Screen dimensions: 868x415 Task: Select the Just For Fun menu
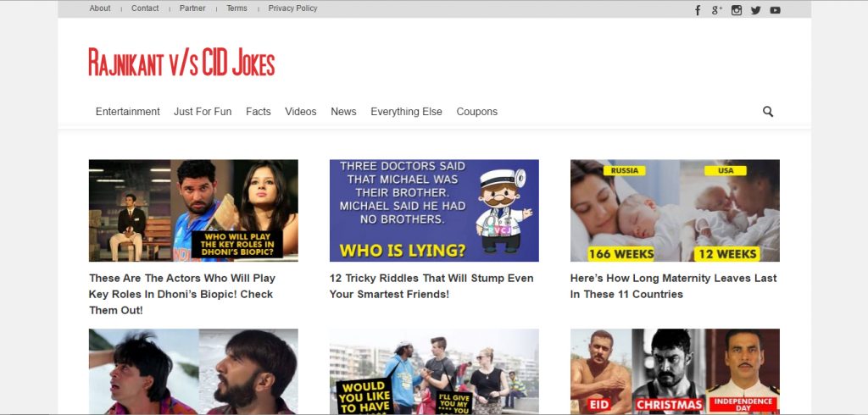203,111
